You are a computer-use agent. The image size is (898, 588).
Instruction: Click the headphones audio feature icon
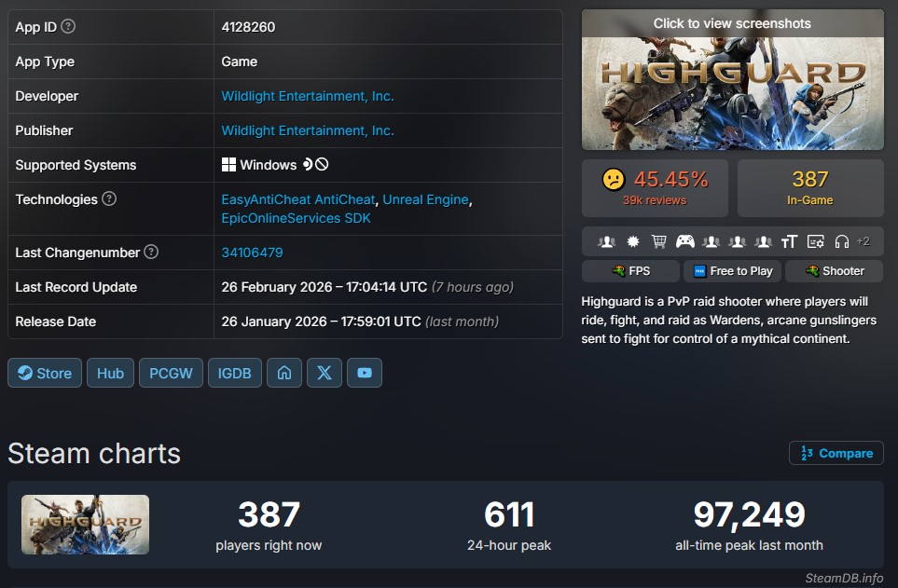click(x=841, y=241)
